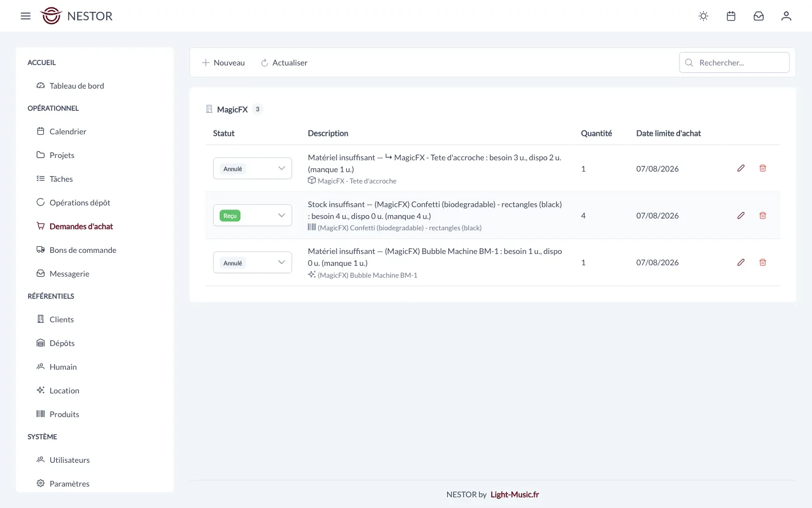
Task: Open the user account icon
Action: (x=786, y=16)
